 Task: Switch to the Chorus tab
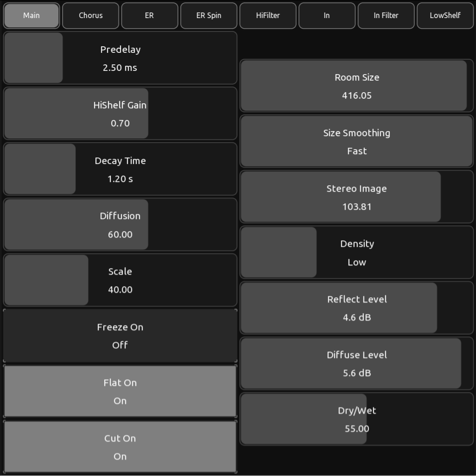pyautogui.click(x=90, y=16)
